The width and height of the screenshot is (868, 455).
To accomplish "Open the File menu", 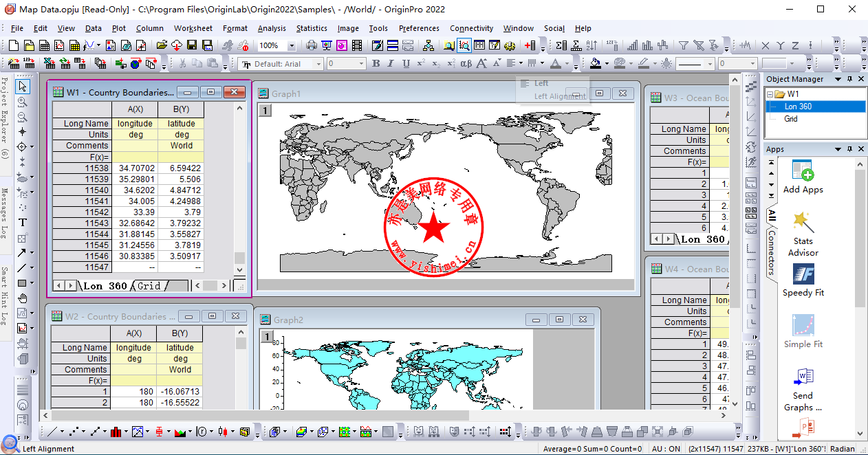I will [17, 28].
